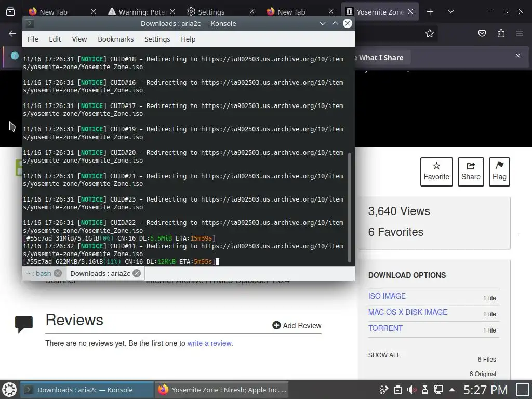Open Konsole Settings menu
This screenshot has width=532, height=399.
coord(157,39)
